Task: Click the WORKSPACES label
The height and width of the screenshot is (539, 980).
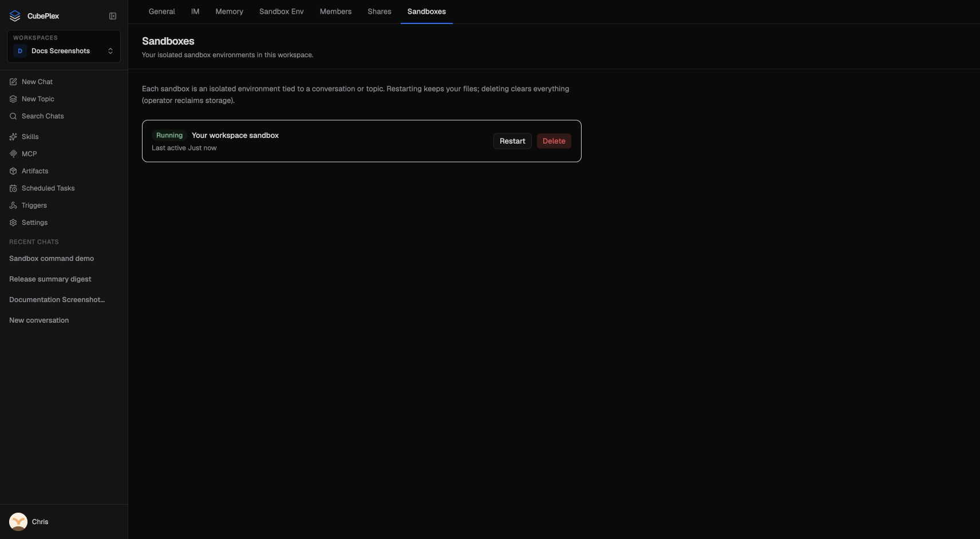Action: (x=35, y=38)
